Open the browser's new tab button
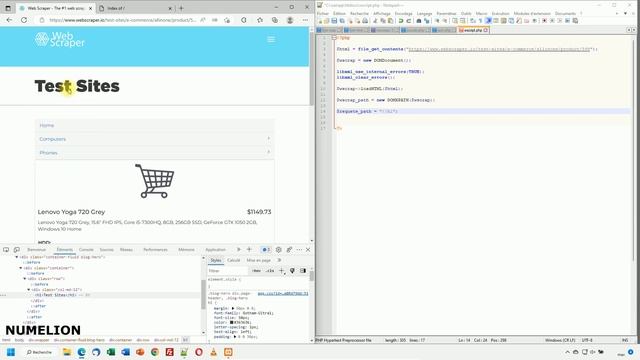This screenshot has width=640, height=360. [181, 8]
